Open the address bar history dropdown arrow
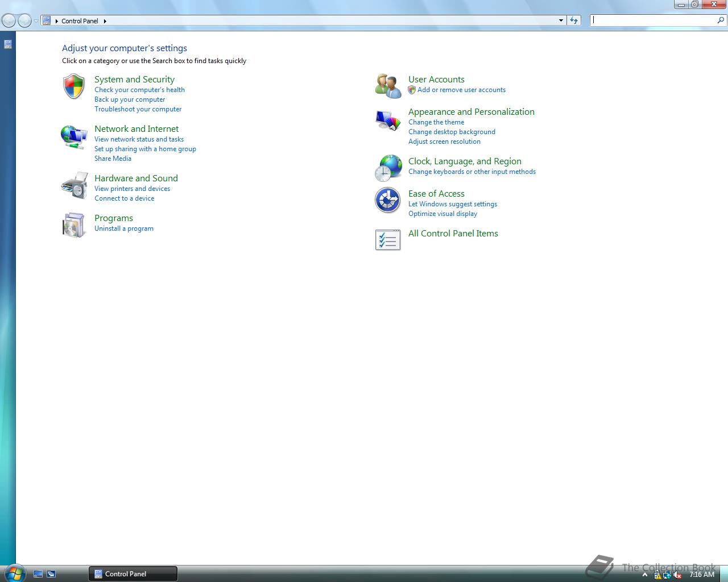 [561, 20]
